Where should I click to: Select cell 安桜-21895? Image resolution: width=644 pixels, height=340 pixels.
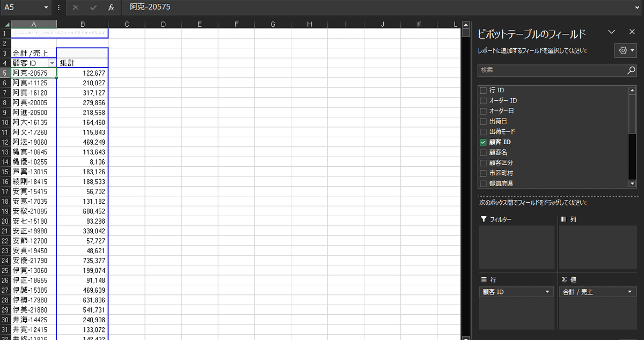click(x=33, y=211)
